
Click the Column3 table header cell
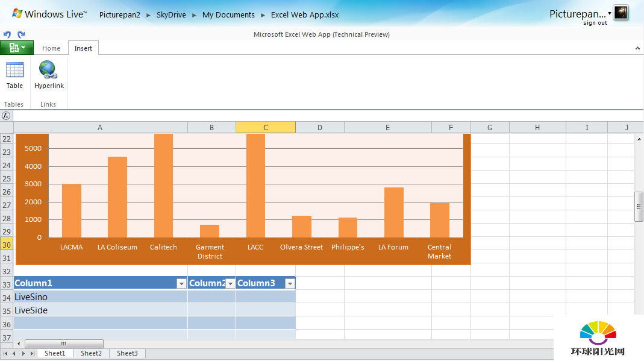266,283
